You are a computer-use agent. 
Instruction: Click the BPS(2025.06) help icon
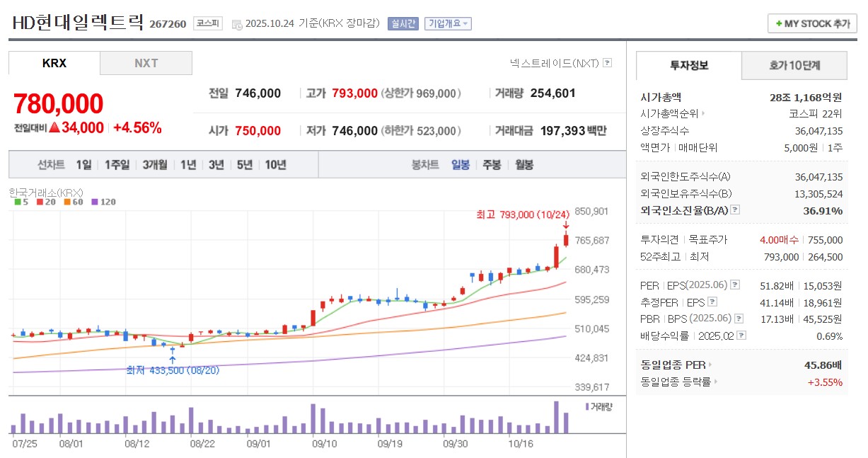pos(739,319)
